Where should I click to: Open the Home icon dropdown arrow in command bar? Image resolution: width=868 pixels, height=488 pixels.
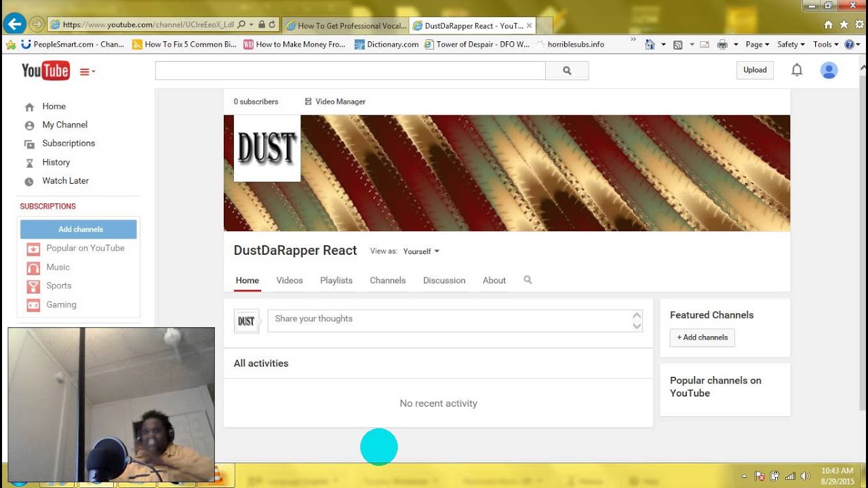[x=663, y=44]
